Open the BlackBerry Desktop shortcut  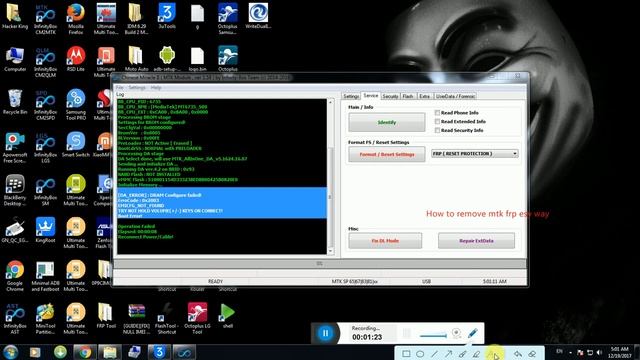coord(15,191)
